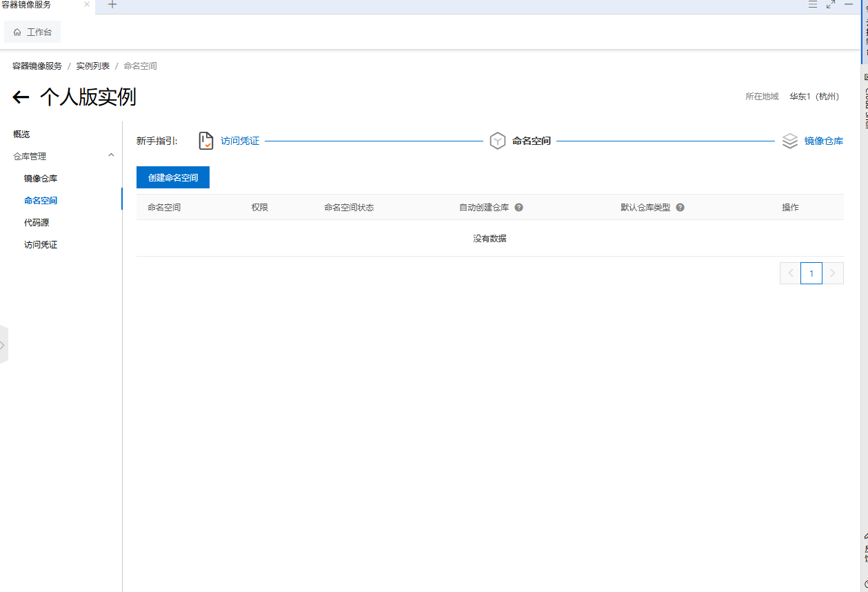Image resolution: width=868 pixels, height=592 pixels.
Task: Click the 创建命名空间 button
Action: pos(173,177)
